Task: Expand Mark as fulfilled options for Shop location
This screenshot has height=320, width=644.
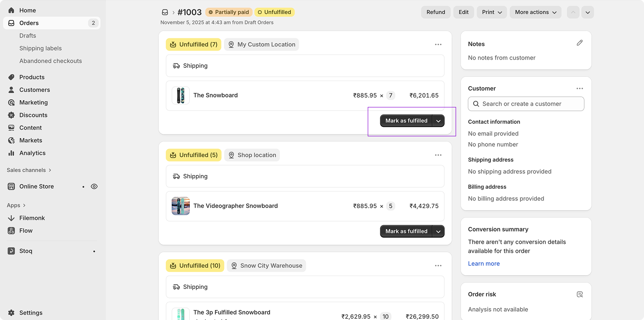Action: pos(438,231)
